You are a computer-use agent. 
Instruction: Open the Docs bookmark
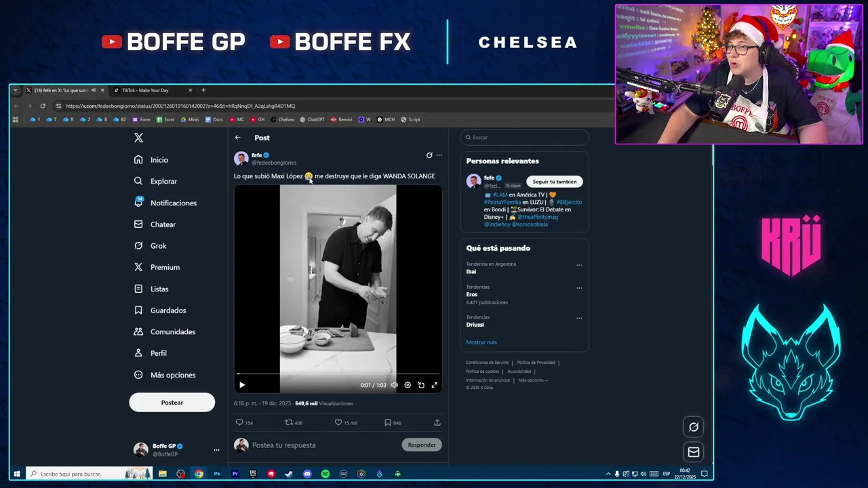tap(214, 119)
